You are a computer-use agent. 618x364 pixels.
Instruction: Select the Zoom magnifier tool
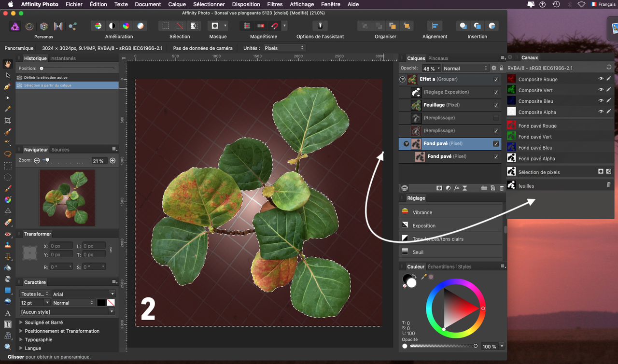click(8, 347)
